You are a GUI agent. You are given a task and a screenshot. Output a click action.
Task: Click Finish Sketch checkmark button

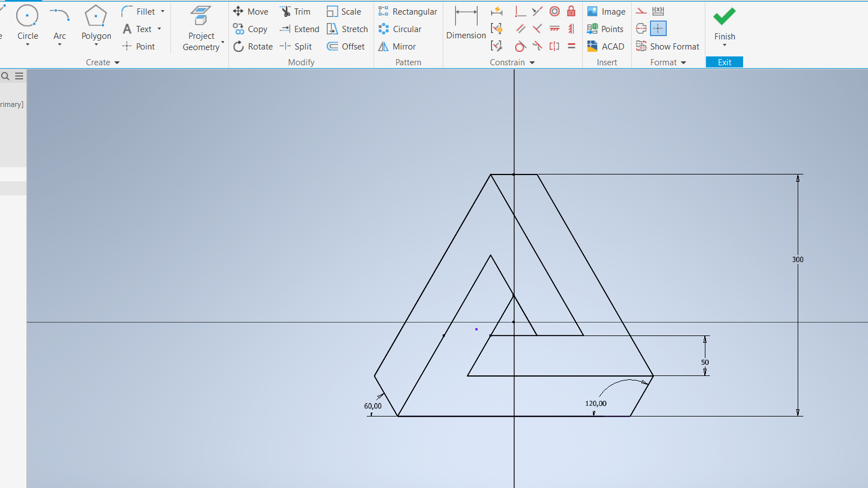pos(725,17)
